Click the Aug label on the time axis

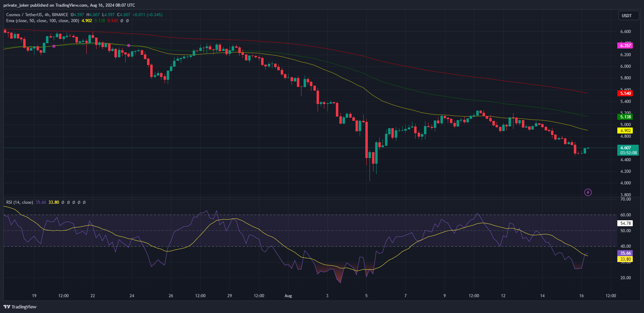click(x=288, y=296)
